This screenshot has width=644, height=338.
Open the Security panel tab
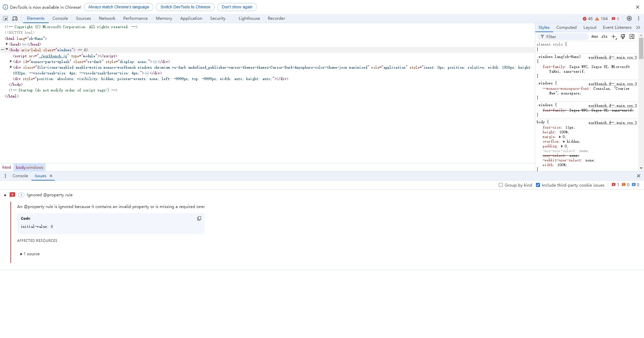tap(218, 18)
